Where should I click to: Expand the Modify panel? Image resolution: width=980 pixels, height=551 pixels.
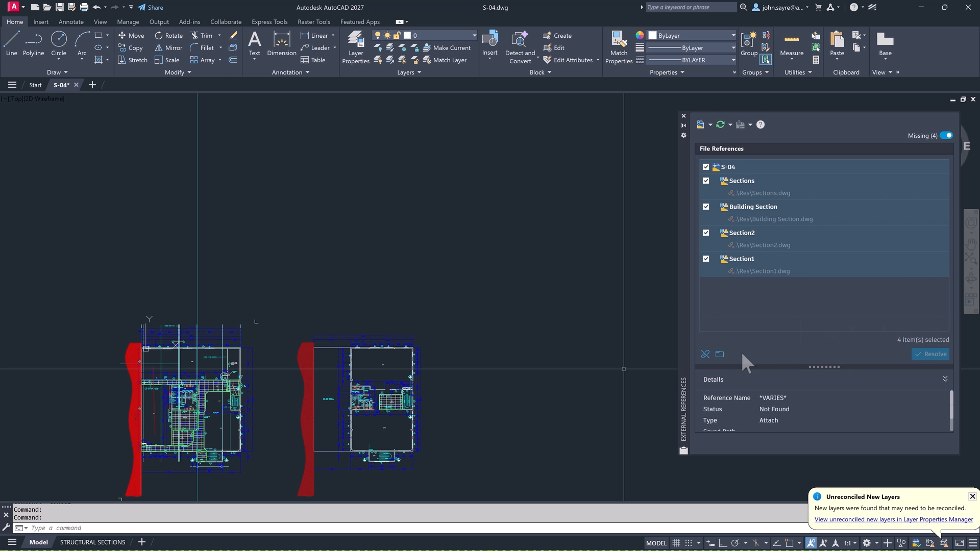pos(178,72)
